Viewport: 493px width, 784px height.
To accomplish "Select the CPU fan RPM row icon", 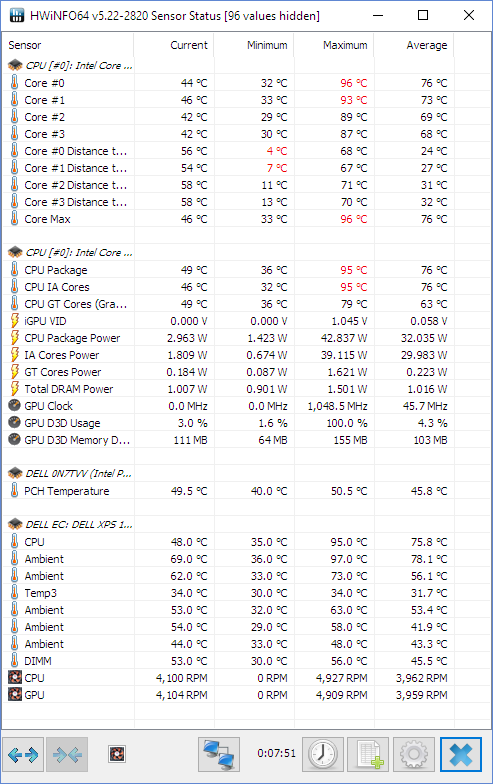I will tap(15, 678).
